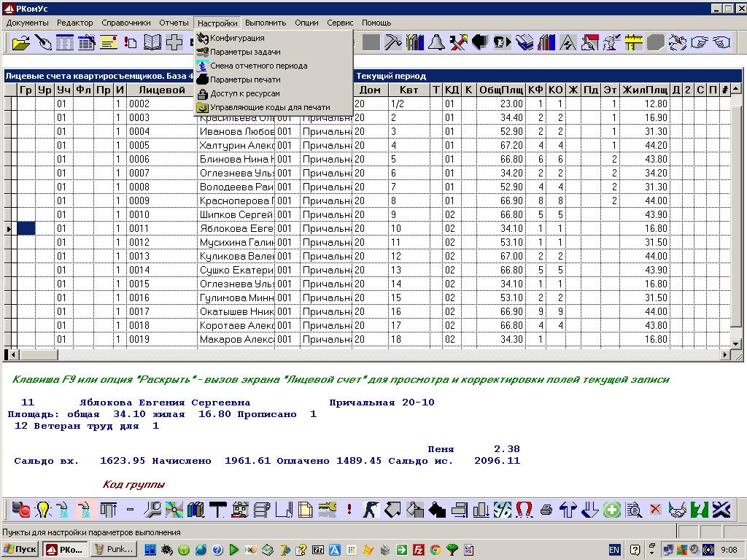747x560 pixels.
Task: Expand the Отчеты menu
Action: 174,23
